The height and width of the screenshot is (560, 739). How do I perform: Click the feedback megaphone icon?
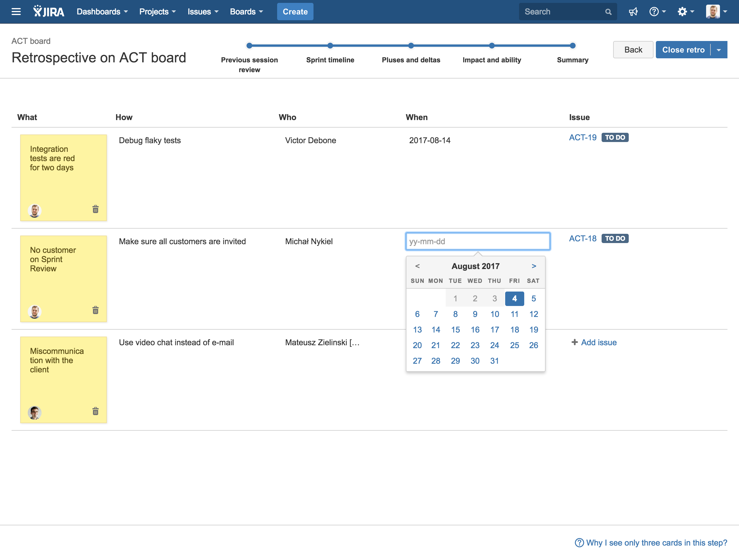[x=633, y=12]
